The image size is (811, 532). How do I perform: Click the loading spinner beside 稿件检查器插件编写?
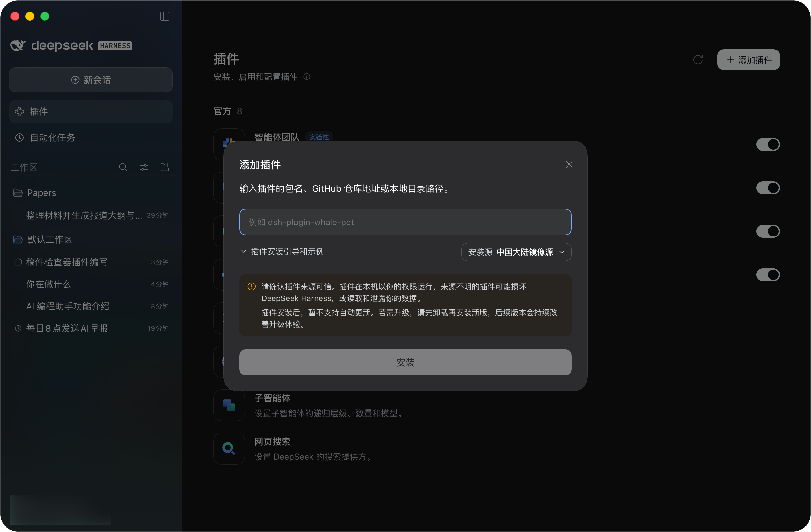click(x=18, y=262)
